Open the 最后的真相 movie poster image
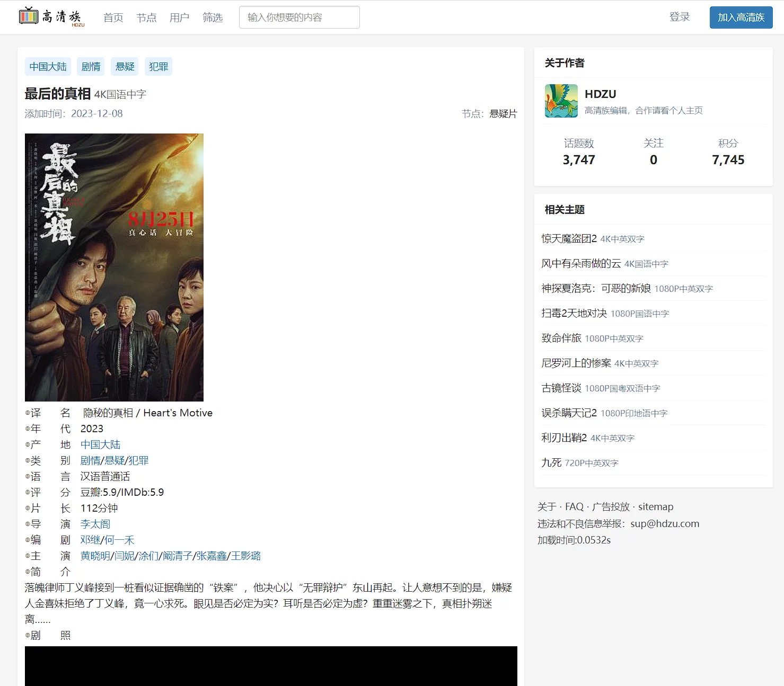Viewport: 784px width, 686px height. point(114,267)
